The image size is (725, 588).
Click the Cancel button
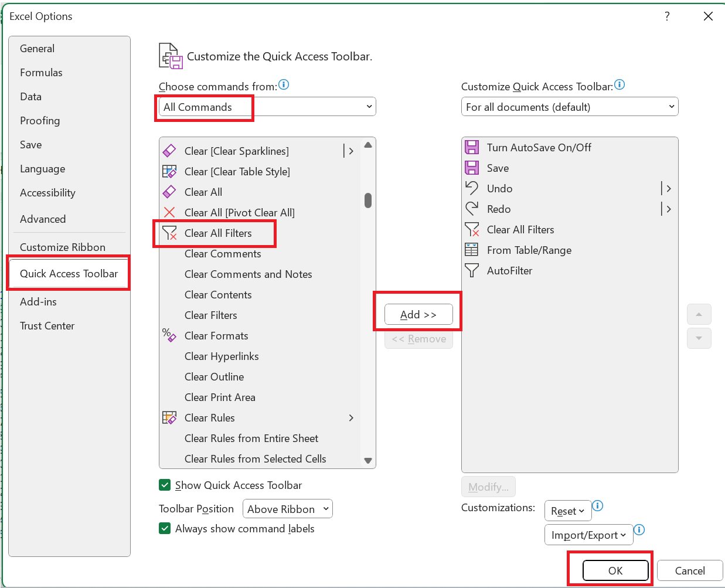click(x=690, y=570)
